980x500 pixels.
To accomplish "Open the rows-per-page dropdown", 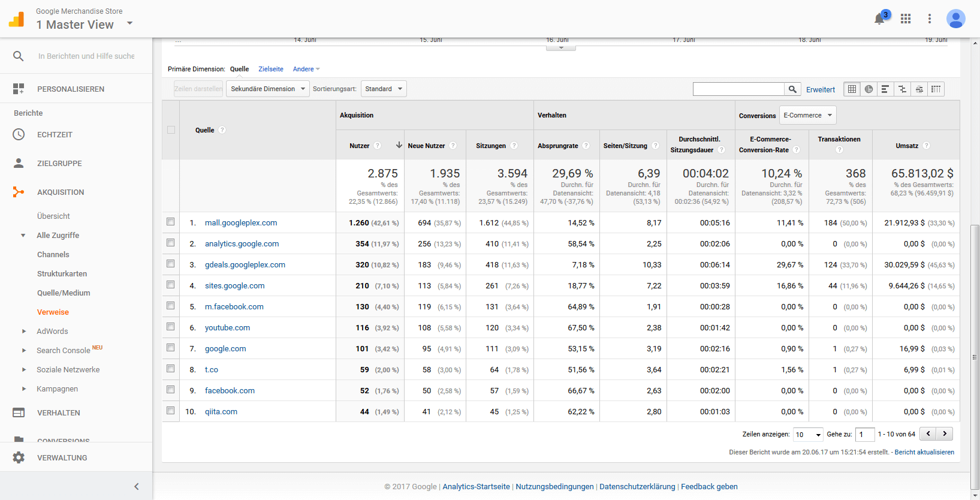I will coord(808,435).
